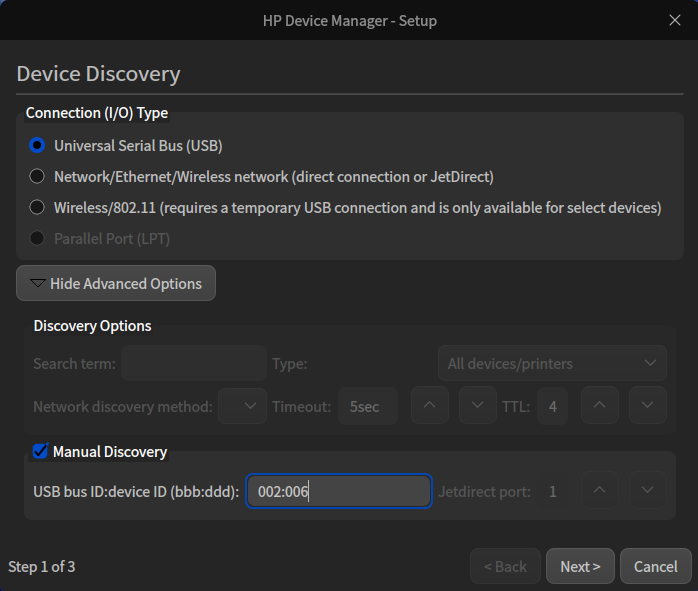Proceed with the Next > button
The image size is (698, 591).
pyautogui.click(x=580, y=566)
